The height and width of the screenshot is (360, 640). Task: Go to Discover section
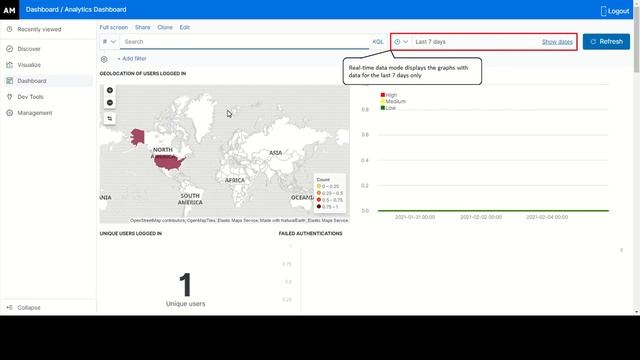point(29,49)
